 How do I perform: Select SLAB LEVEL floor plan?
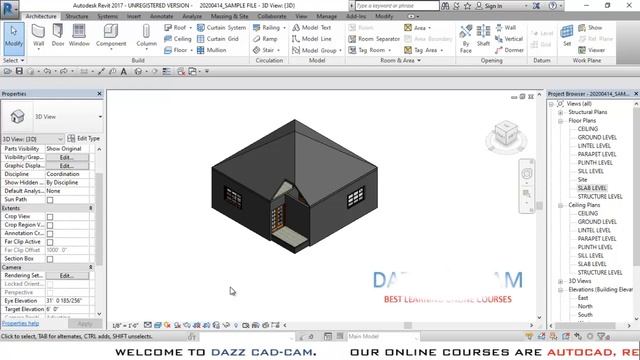592,188
